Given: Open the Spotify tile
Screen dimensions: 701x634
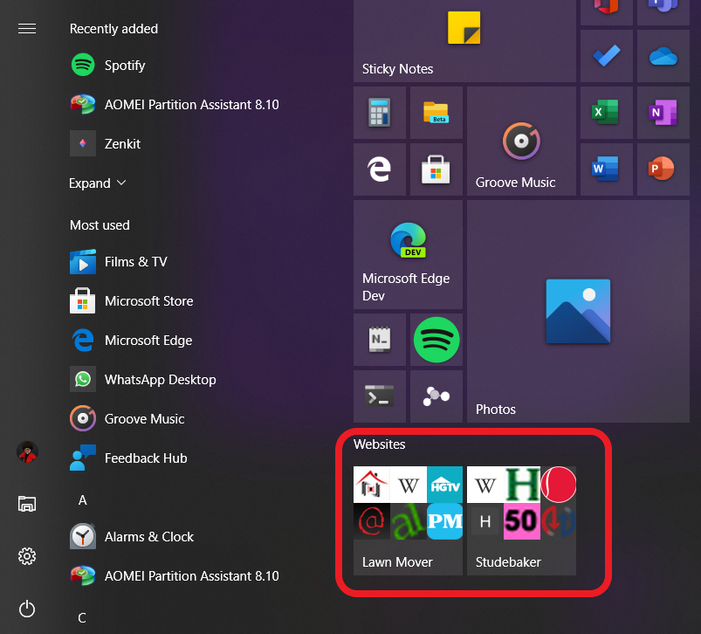Looking at the screenshot, I should [x=436, y=340].
